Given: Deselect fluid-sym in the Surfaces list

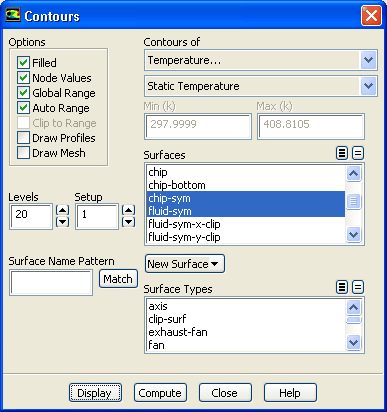Looking at the screenshot, I should tap(246, 211).
